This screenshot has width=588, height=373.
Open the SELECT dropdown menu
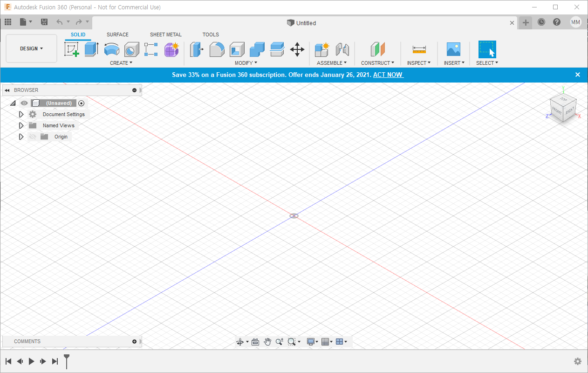click(x=487, y=63)
